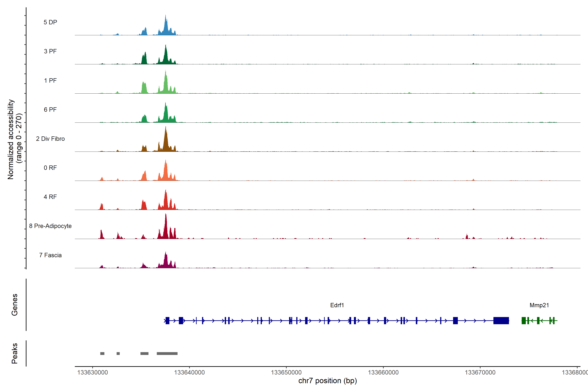Click the widest gray peak bar

(x=167, y=353)
